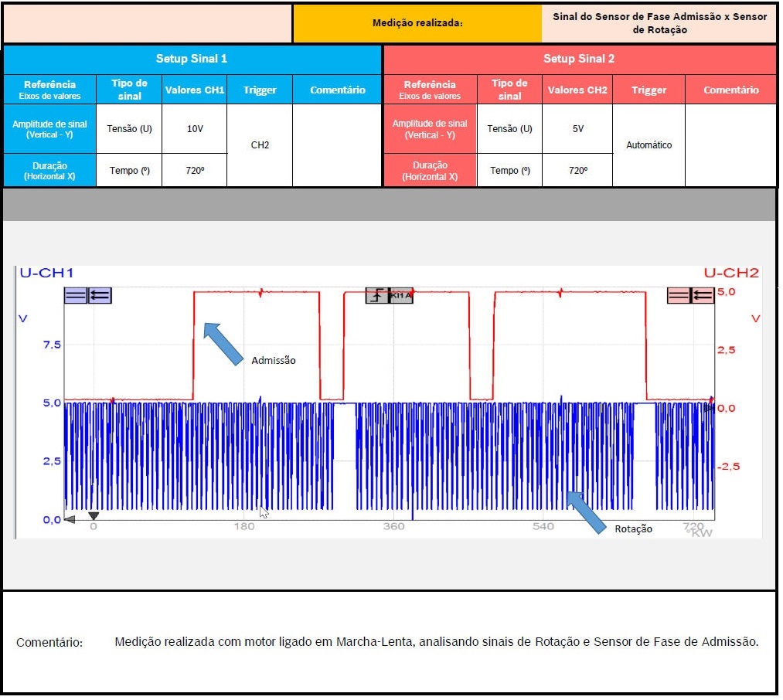This screenshot has width=783, height=700.
Task: Click the Automático trigger cell
Action: point(649,145)
